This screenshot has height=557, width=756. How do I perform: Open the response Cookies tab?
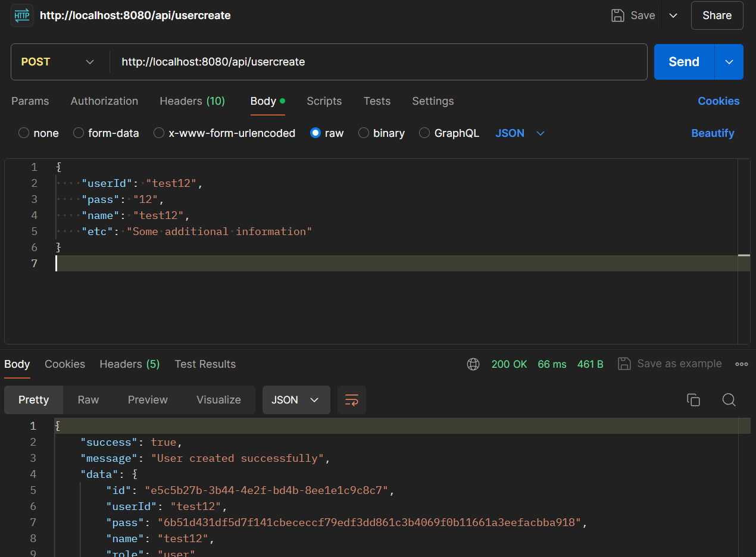[65, 364]
